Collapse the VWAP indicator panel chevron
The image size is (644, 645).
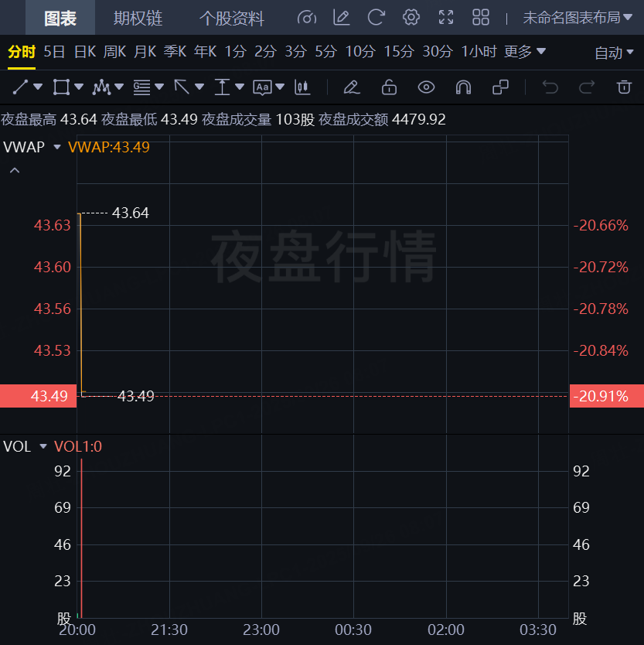[x=14, y=170]
